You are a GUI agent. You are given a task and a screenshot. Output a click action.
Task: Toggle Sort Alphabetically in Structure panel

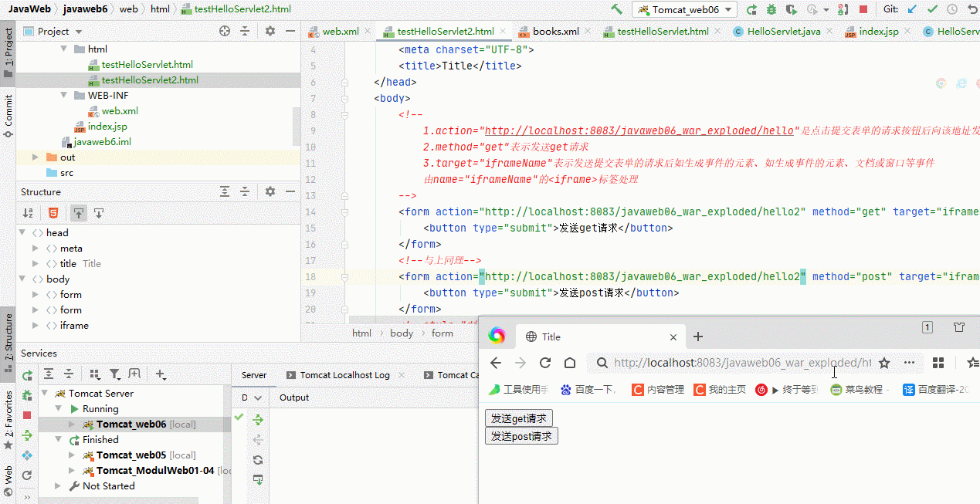(28, 213)
